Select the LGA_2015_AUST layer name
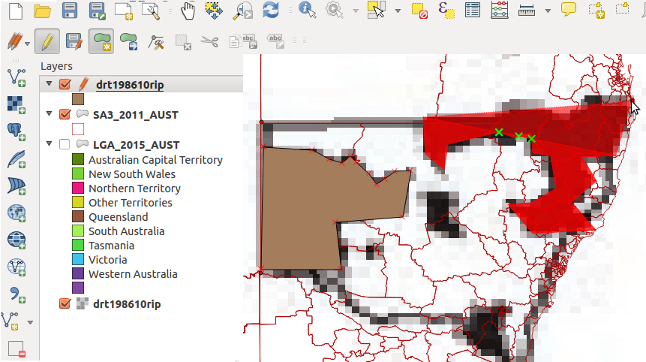646x362 pixels. click(x=136, y=145)
